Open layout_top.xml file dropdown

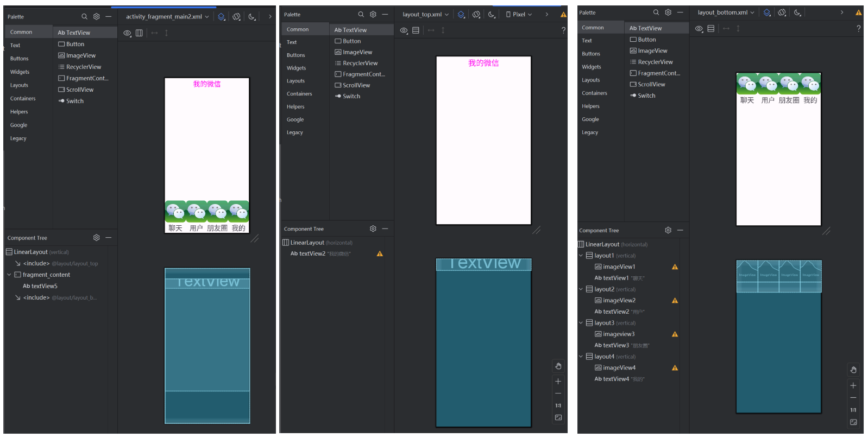click(x=426, y=15)
